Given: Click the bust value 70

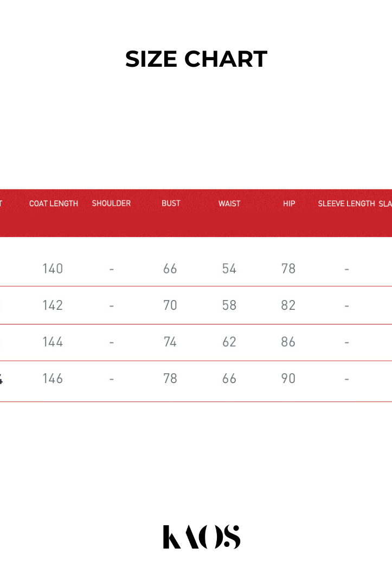Looking at the screenshot, I should [x=170, y=305].
